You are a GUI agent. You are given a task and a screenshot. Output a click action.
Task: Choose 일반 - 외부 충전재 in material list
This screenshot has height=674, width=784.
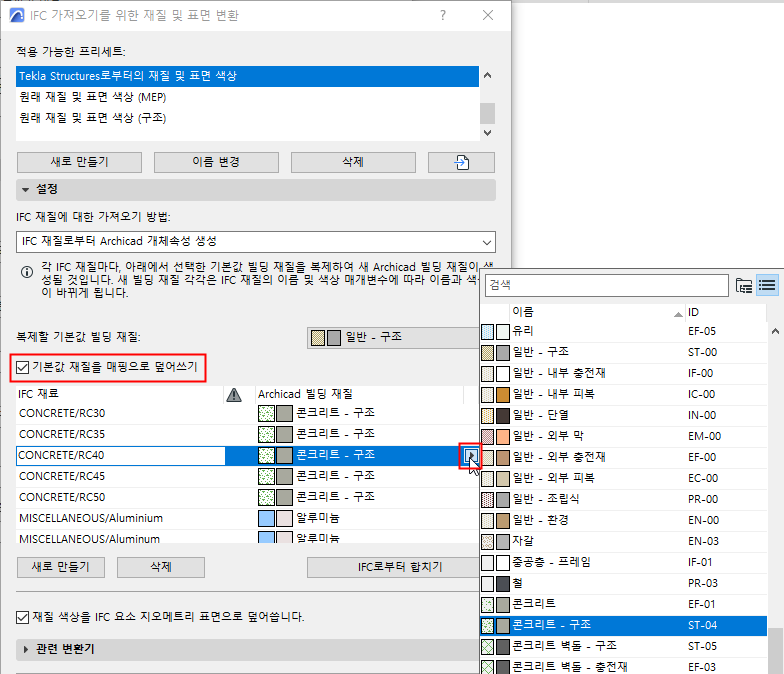(x=624, y=458)
